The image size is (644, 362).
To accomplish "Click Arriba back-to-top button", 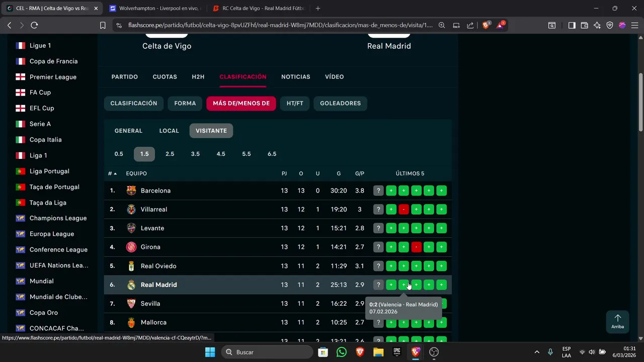I will click(618, 322).
